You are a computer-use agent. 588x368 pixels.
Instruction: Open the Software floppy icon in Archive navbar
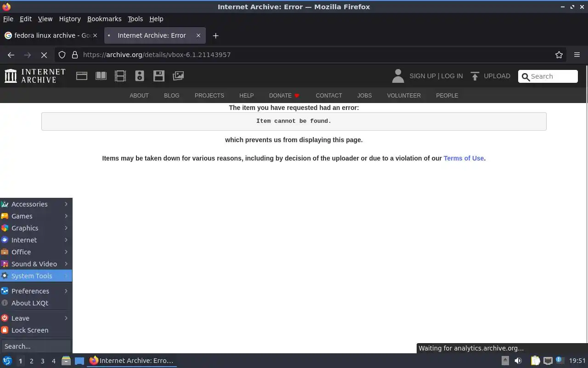(x=159, y=76)
